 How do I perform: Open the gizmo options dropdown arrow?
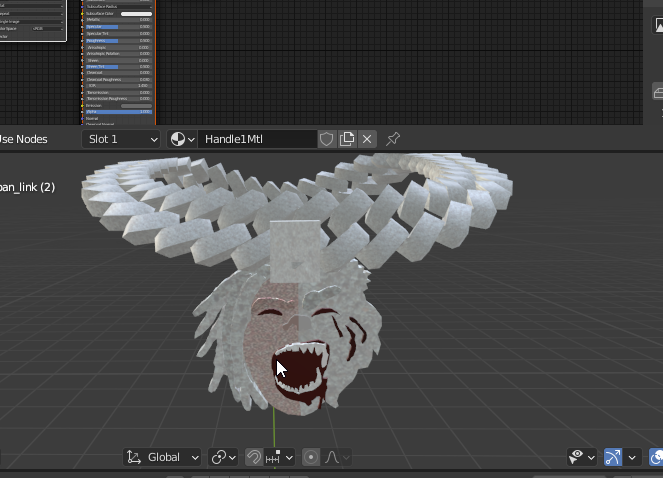(632, 457)
